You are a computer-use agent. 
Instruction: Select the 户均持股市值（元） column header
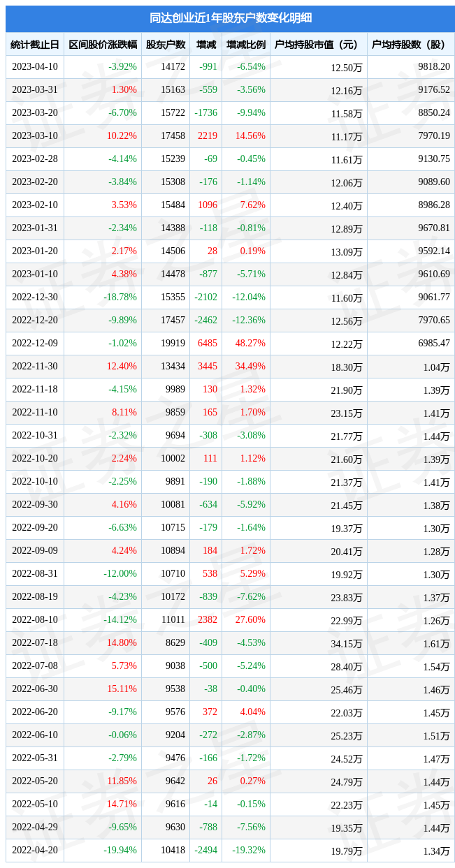pos(318,45)
